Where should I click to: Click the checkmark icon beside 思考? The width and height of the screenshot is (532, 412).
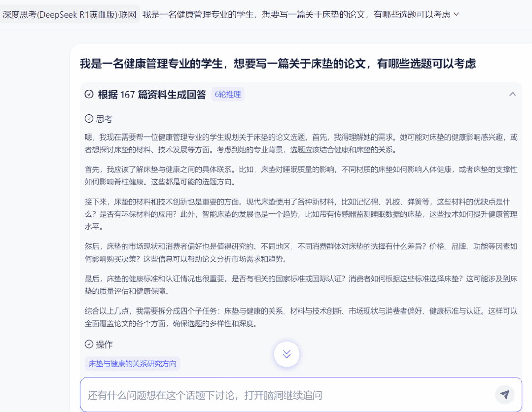[89, 119]
